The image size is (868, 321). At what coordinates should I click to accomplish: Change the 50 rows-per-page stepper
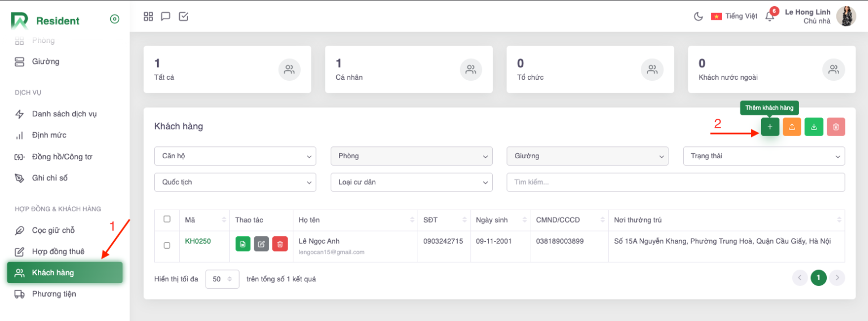coord(222,279)
